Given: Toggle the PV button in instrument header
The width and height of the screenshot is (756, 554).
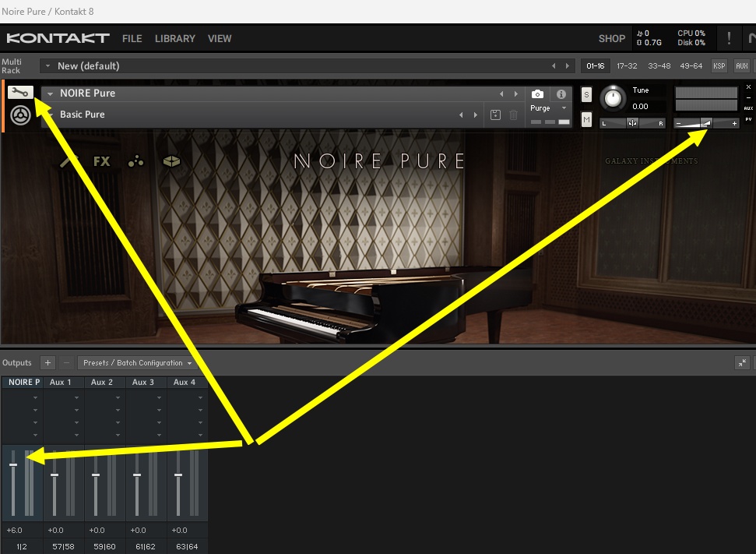Looking at the screenshot, I should click(748, 119).
